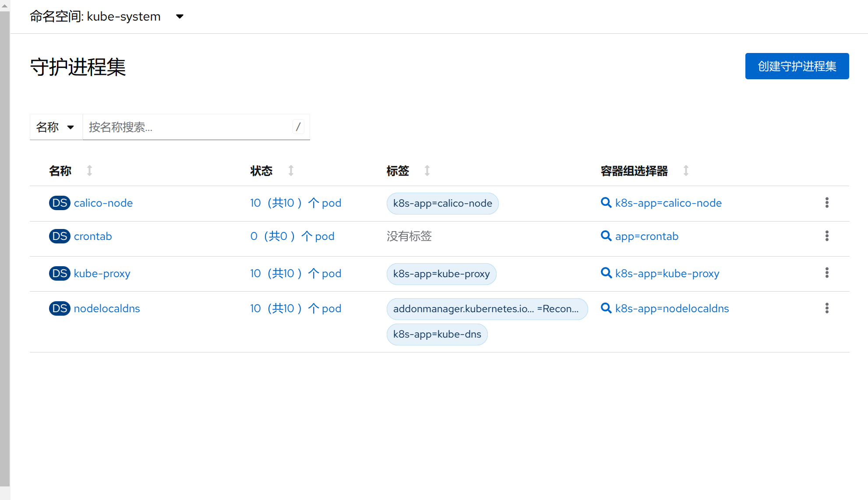Open the nodelocaldns daemonset link
The height and width of the screenshot is (500, 868).
(107, 308)
